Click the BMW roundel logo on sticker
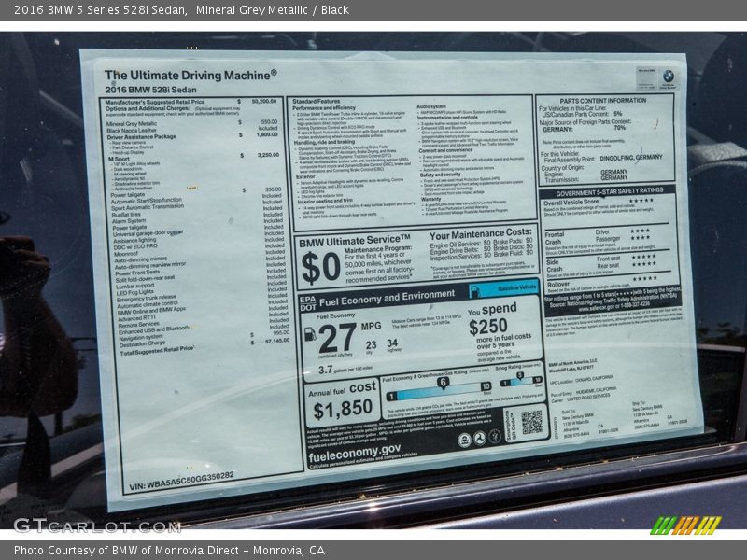 pos(669,77)
